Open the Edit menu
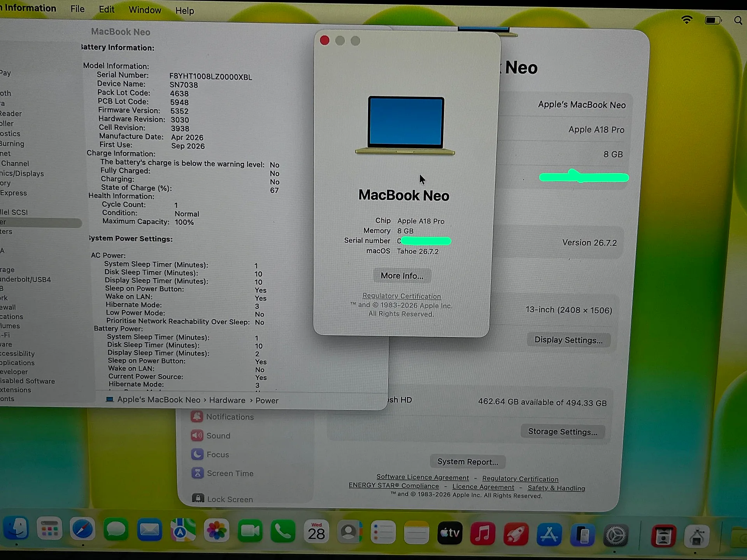 click(x=107, y=9)
